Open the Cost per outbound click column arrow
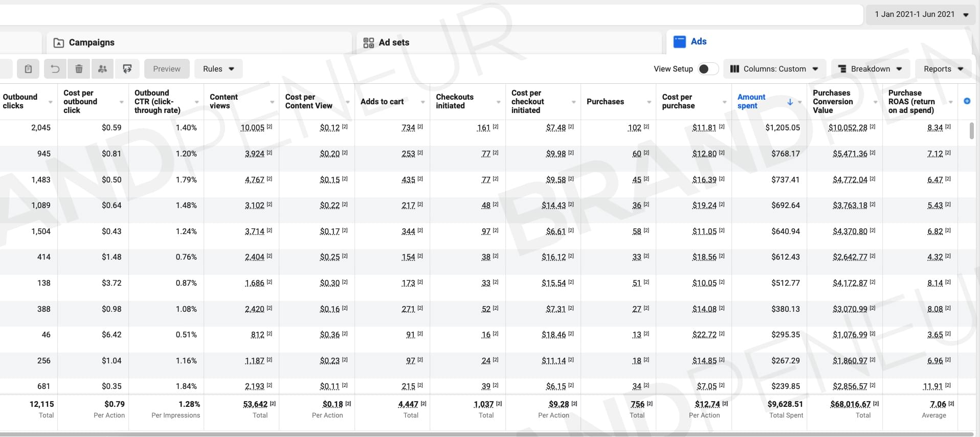980x437 pixels. 121,102
